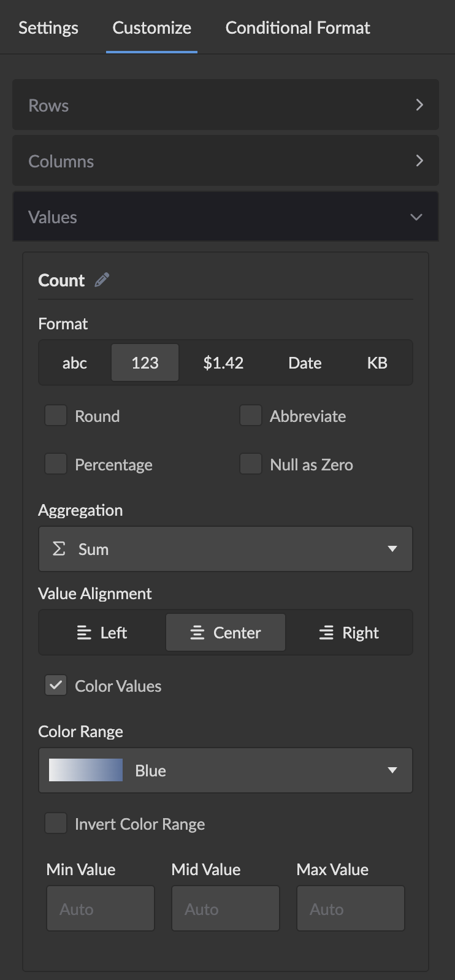Viewport: 455px width, 980px height.
Task: Collapse the Values section
Action: point(225,217)
